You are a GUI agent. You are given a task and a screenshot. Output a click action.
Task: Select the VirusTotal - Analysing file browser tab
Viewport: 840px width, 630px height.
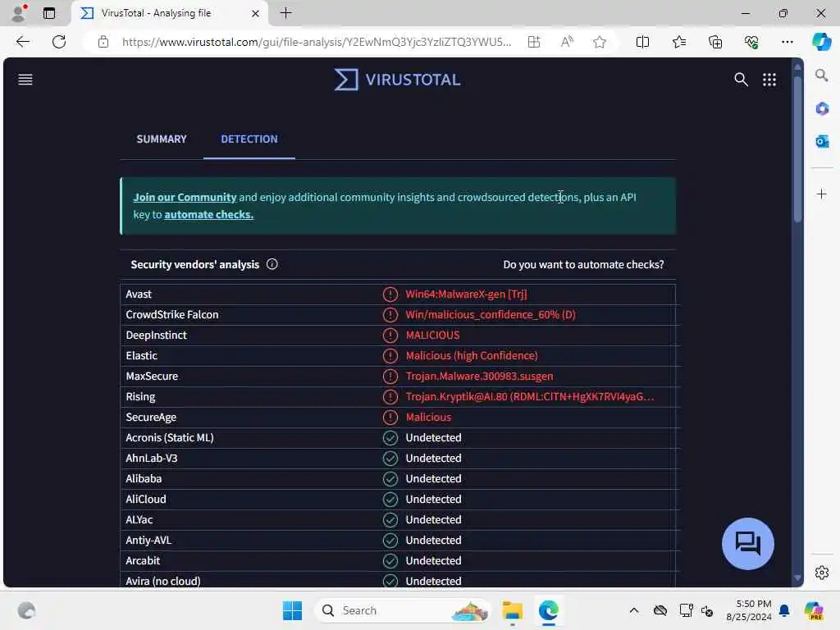169,13
